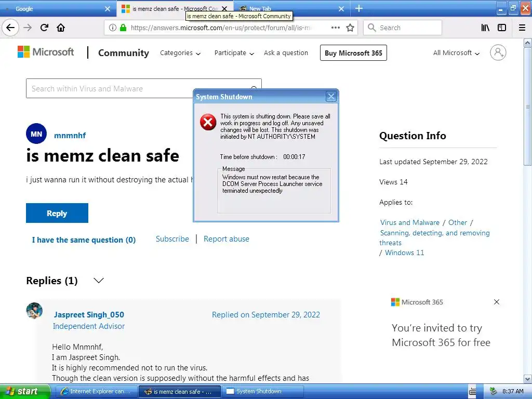Click 'Replied on September 29, 2022' link

coord(266,314)
